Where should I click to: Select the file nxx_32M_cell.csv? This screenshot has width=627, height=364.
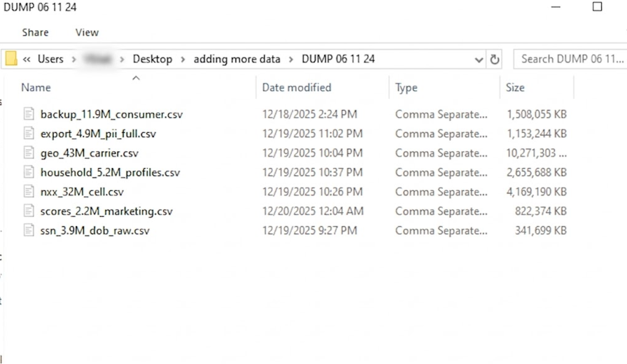tap(82, 192)
